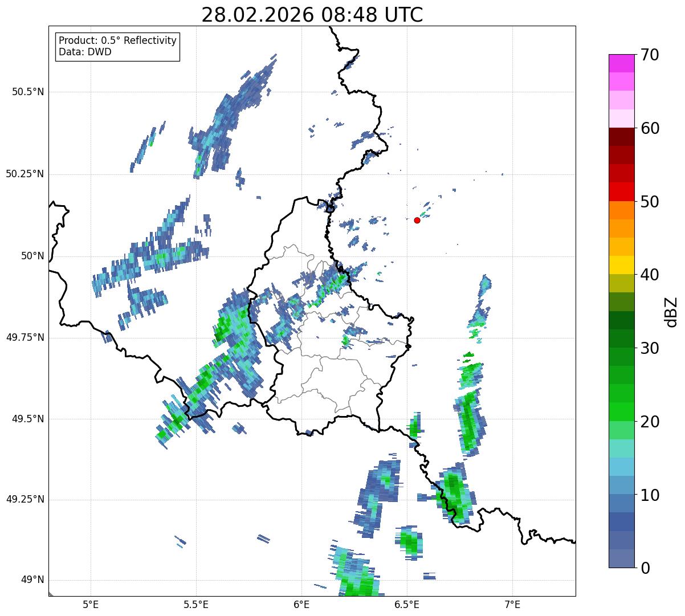Image resolution: width=685 pixels, height=616 pixels.
Task: Click the latitude label 50.5°N
Action: point(28,92)
